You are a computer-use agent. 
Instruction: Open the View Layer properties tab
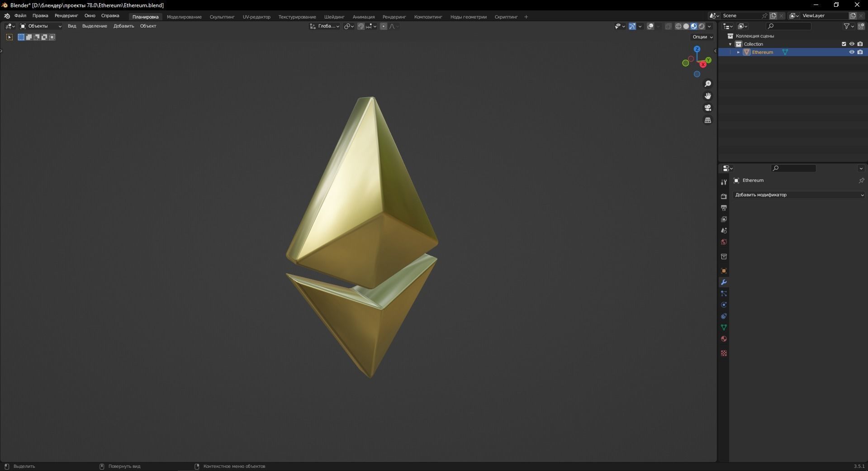coord(724,219)
